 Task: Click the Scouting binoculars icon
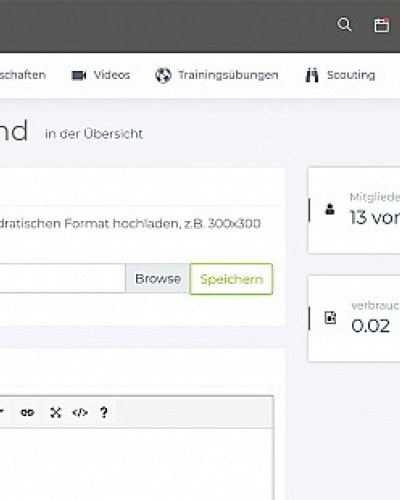pyautogui.click(x=312, y=75)
